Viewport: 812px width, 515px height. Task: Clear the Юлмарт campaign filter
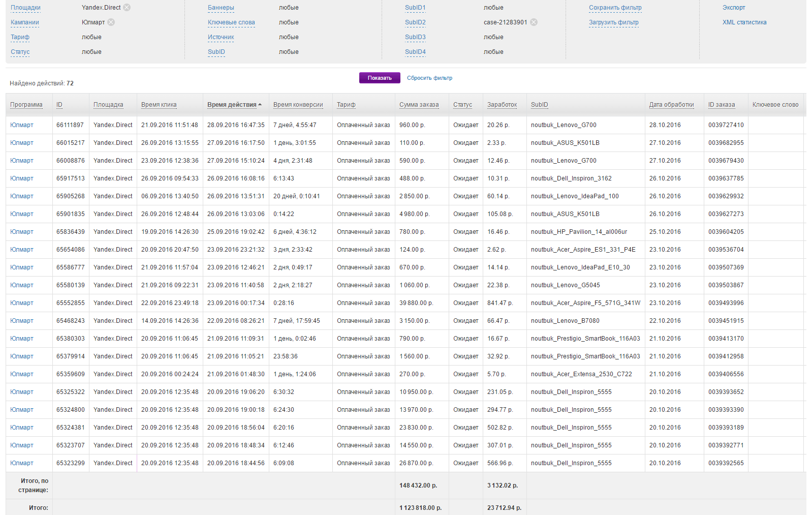[111, 22]
